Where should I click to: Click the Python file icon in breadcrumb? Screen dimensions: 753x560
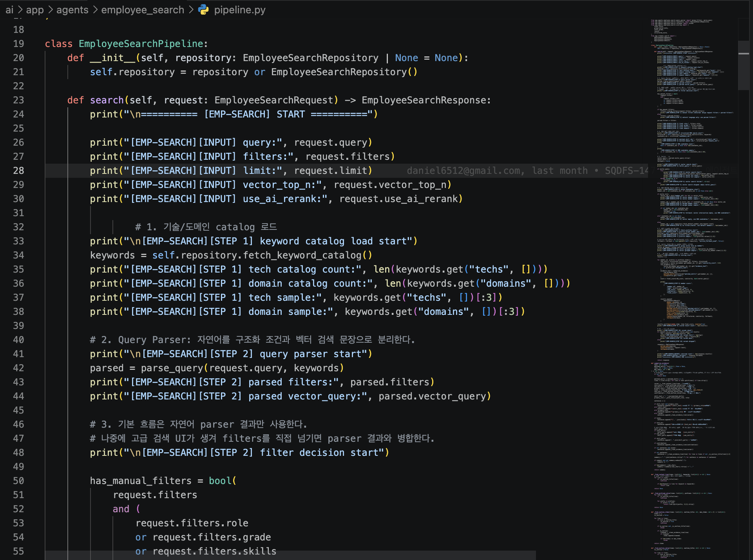203,10
